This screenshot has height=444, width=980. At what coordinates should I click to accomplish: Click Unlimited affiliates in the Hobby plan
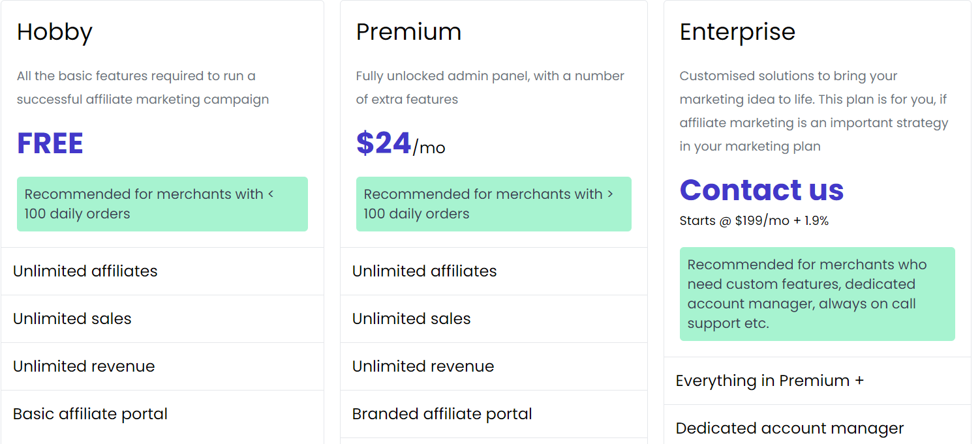[85, 271]
